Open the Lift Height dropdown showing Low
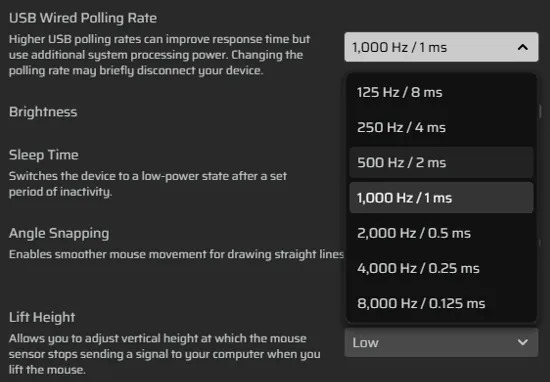 441,342
